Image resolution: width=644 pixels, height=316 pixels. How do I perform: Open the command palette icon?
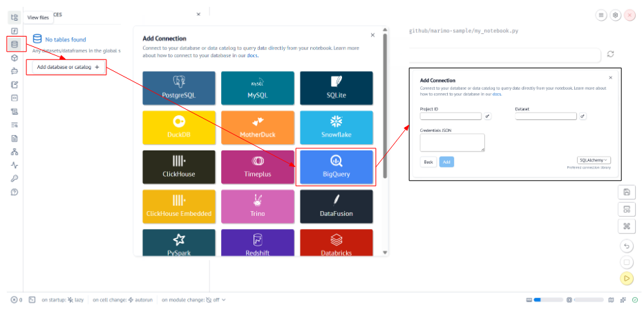pyautogui.click(x=627, y=226)
